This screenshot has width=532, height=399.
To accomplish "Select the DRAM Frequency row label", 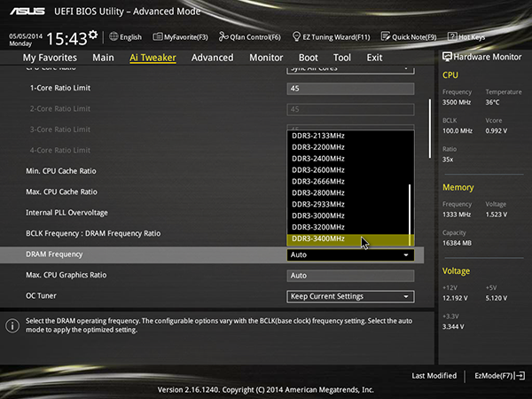I will pyautogui.click(x=54, y=254).
